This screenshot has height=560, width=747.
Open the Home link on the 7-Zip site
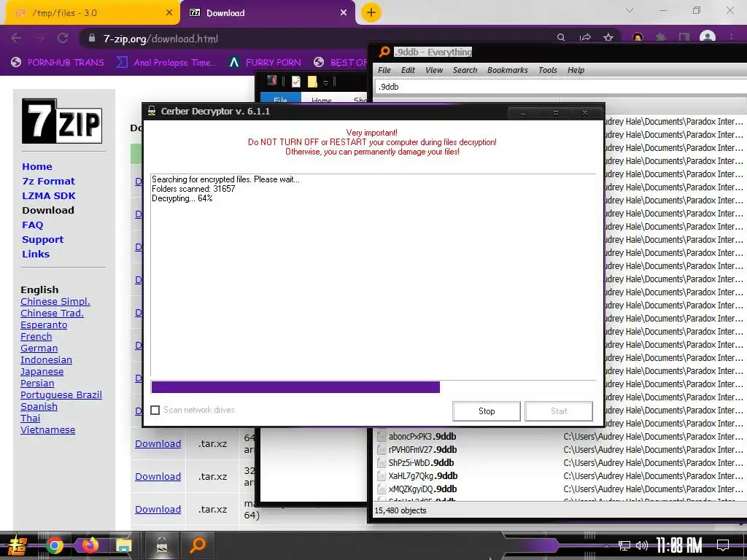[37, 167]
